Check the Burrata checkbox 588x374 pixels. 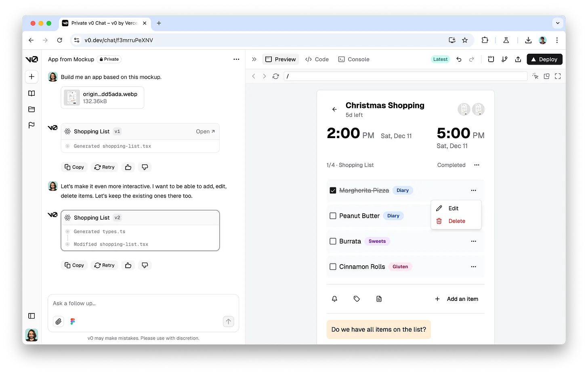click(333, 241)
